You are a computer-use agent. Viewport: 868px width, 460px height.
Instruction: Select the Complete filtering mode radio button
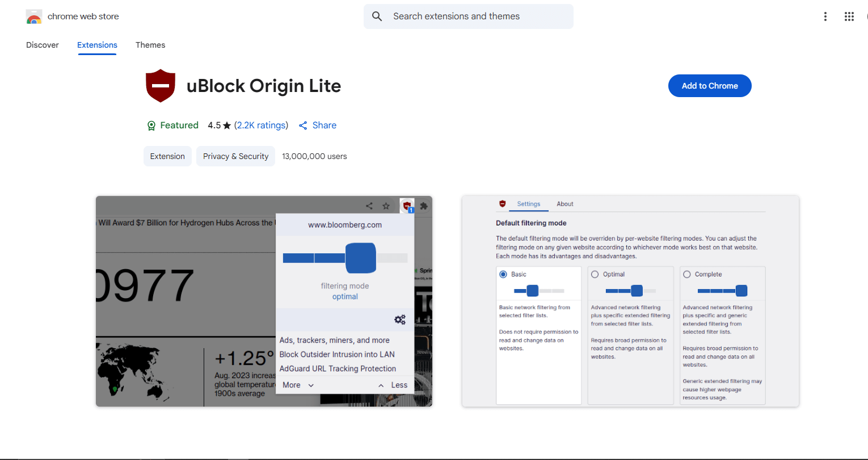[686, 274]
